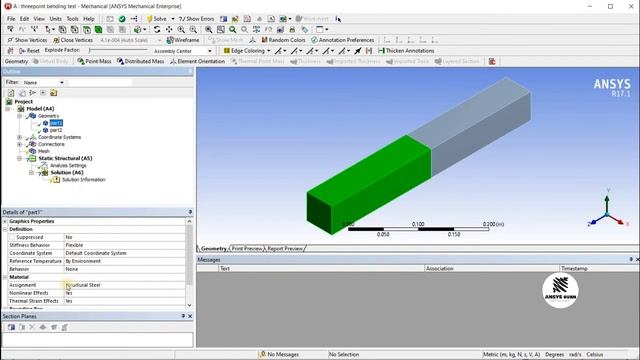This screenshot has height=360, width=640.
Task: Select Solution Information tree item
Action: [84, 180]
